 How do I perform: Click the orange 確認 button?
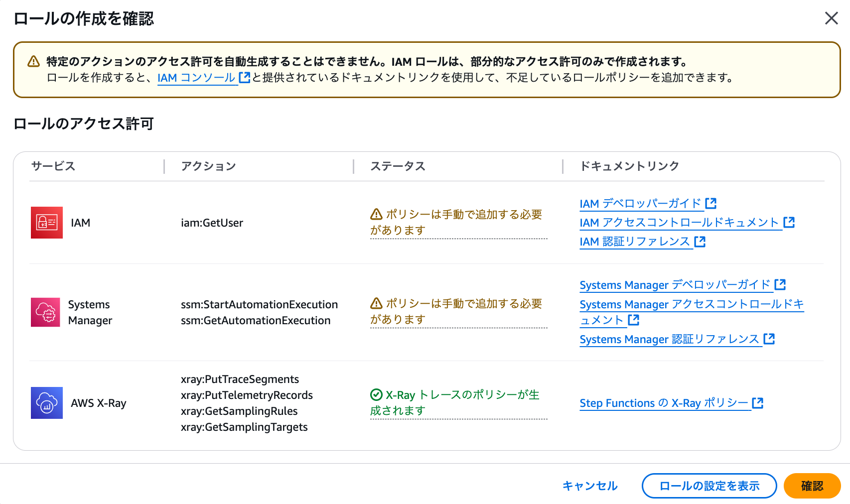pos(812,486)
